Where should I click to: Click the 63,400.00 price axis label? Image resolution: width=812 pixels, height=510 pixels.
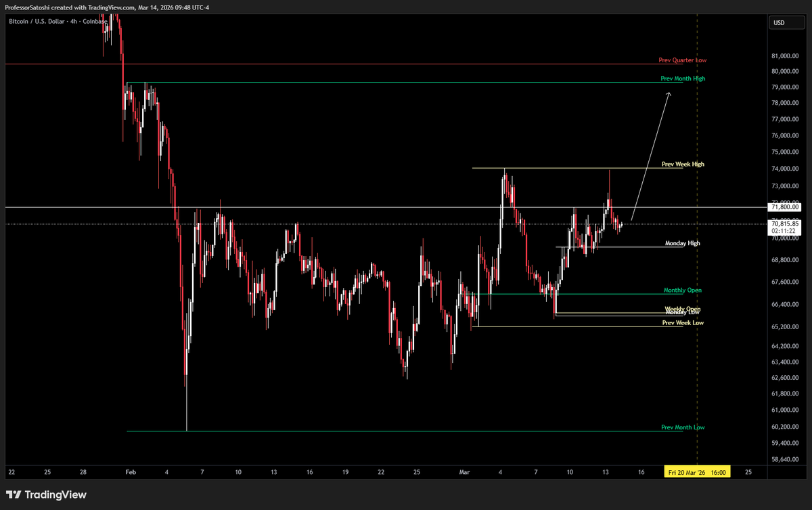785,362
